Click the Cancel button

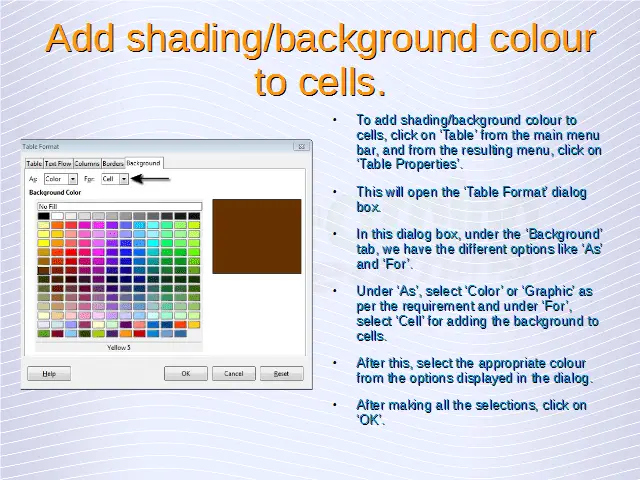point(233,373)
